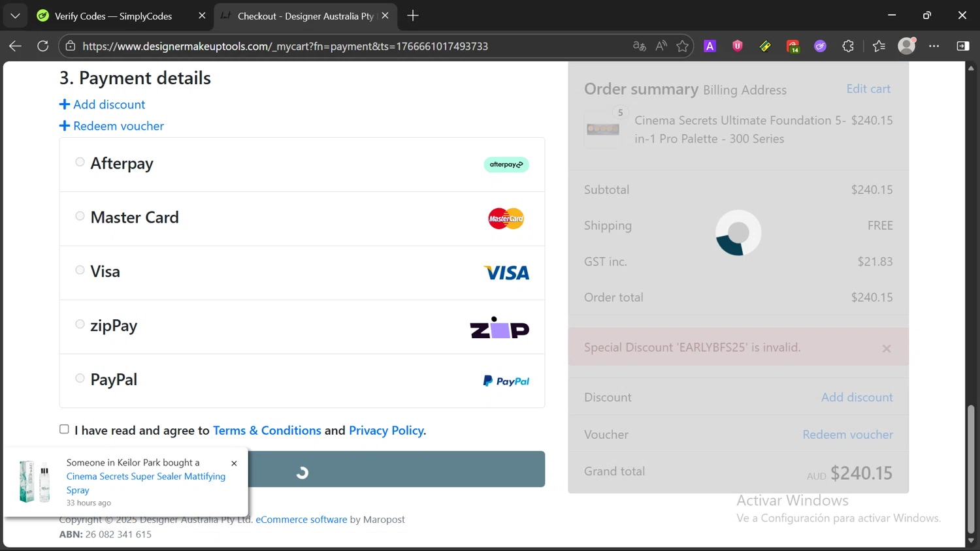Open the purple A extension
The width and height of the screenshot is (980, 551).
pyautogui.click(x=710, y=46)
